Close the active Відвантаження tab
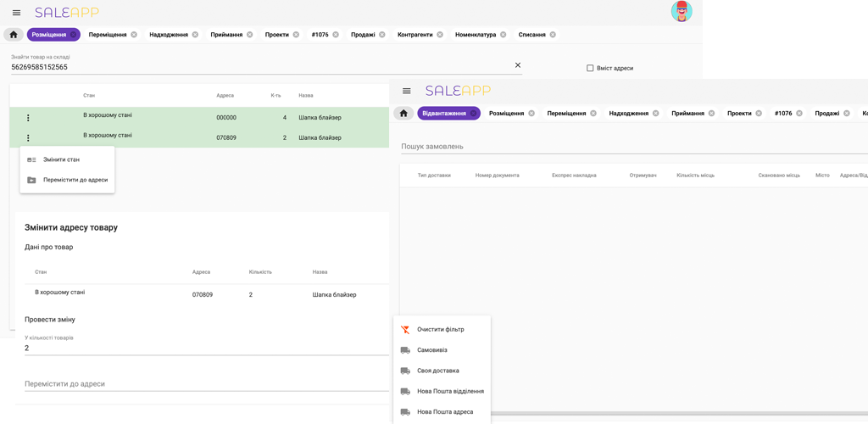This screenshot has width=868, height=424. point(473,113)
